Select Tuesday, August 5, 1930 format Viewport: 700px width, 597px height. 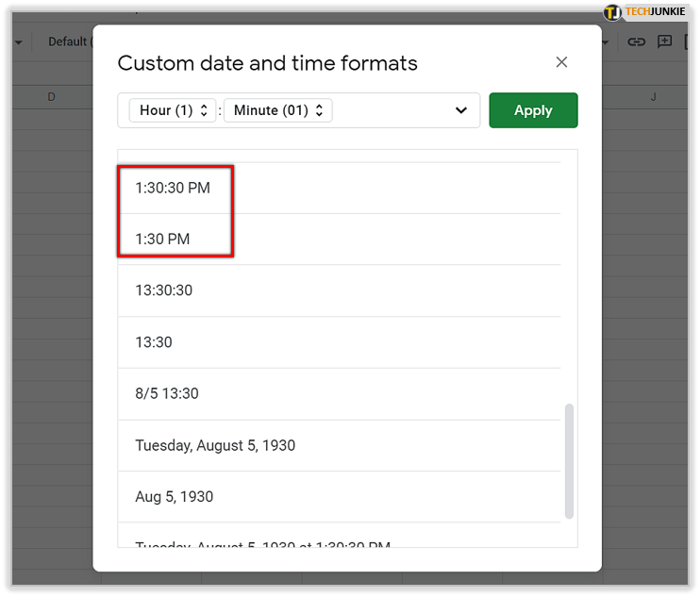215,445
